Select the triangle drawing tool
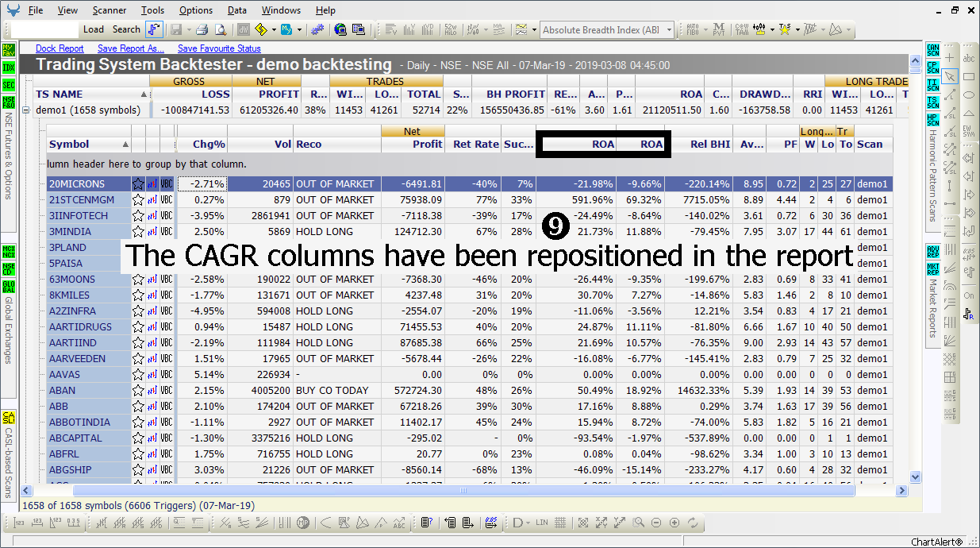The width and height of the screenshot is (980, 548). (969, 113)
